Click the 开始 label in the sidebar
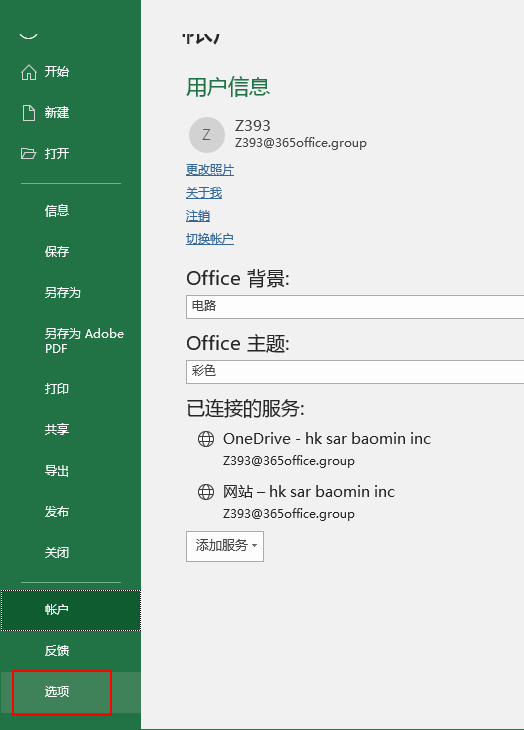This screenshot has height=730, width=524. click(x=57, y=72)
